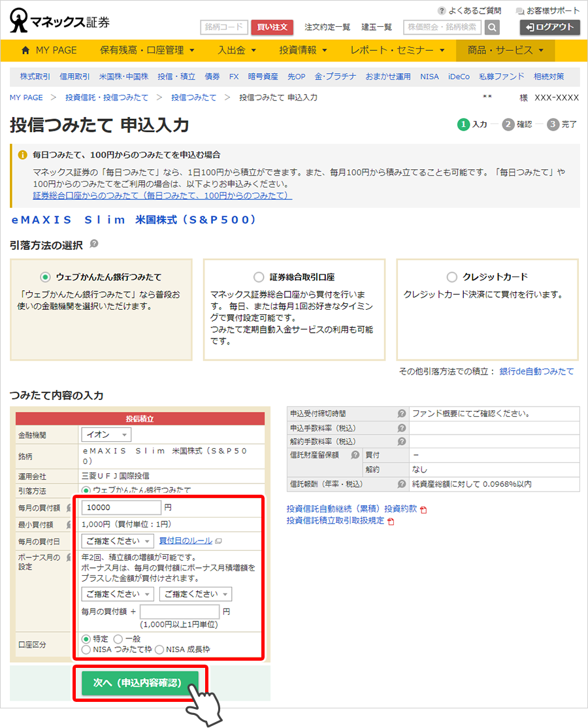The image size is (588, 728).
Task: Click the home icon beside MY PAGE
Action: 25,50
